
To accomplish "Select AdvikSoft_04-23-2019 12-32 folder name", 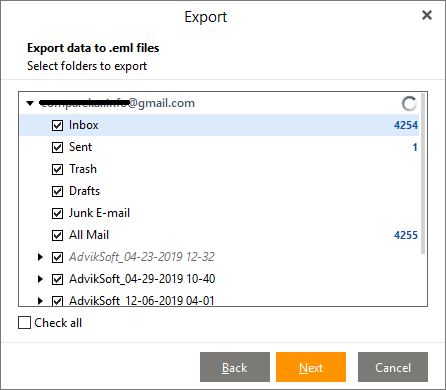I will (x=142, y=257).
